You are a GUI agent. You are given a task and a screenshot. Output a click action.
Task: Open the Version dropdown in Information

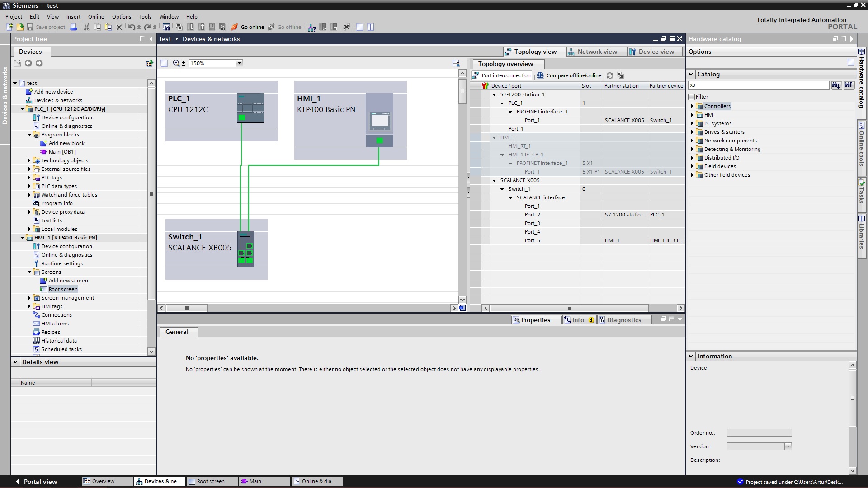[x=788, y=446]
